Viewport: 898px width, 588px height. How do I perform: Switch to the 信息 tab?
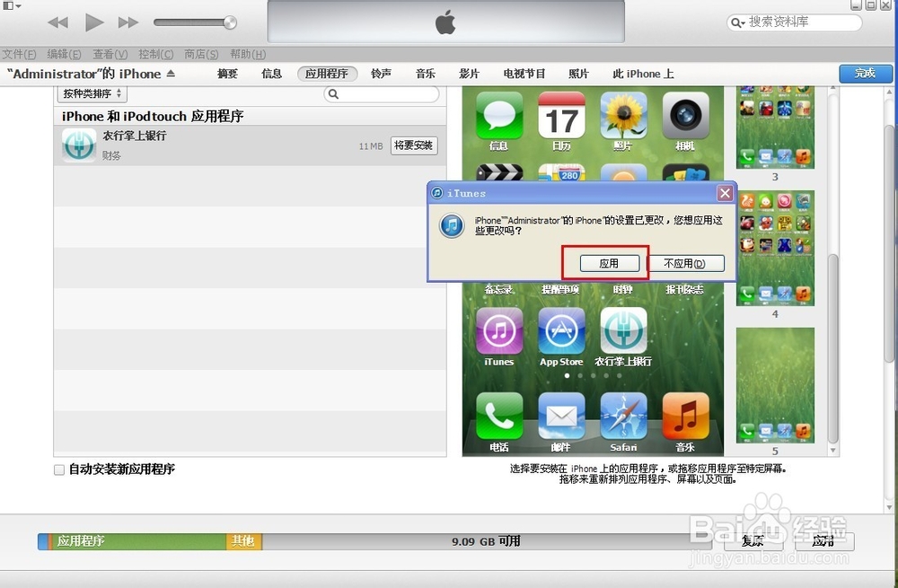271,74
